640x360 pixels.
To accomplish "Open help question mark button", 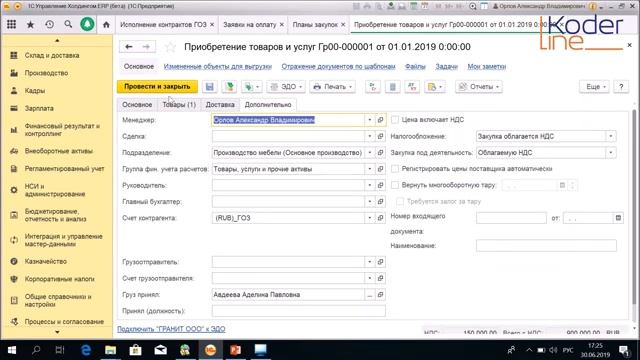I will click(621, 87).
